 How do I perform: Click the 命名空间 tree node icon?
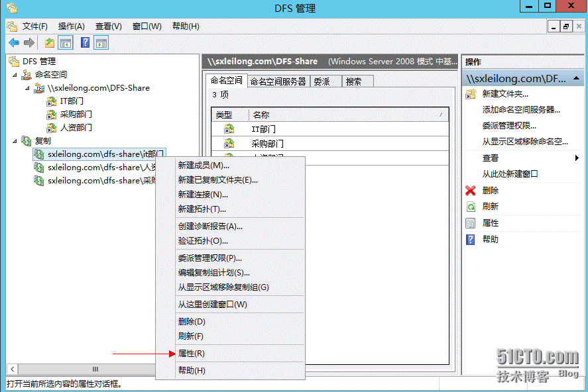click(x=27, y=75)
